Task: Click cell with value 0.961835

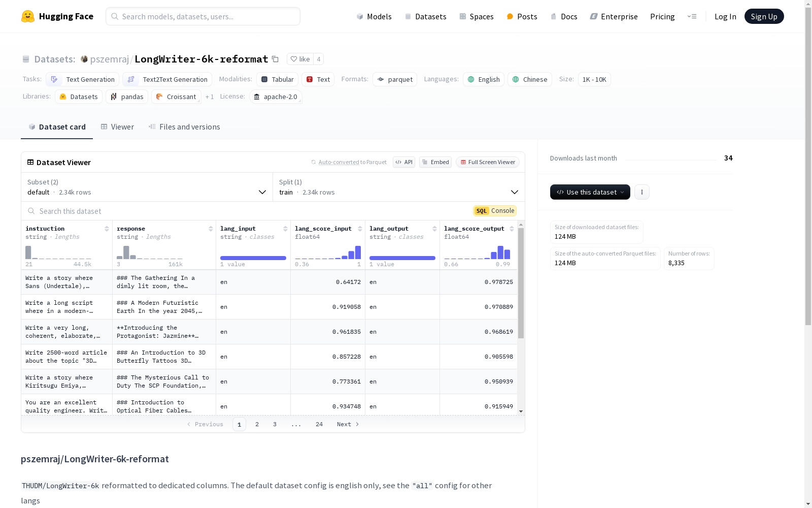Action: click(328, 332)
